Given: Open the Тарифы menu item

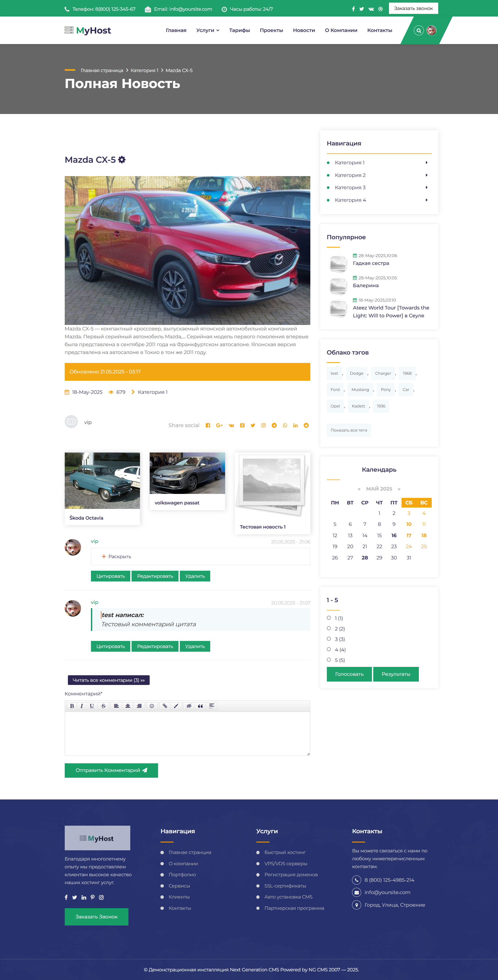Looking at the screenshot, I should [240, 30].
